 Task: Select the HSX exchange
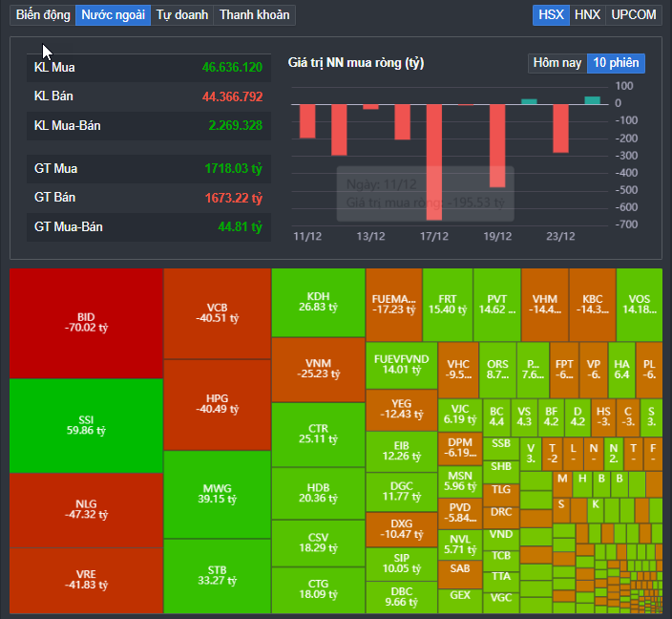coord(551,15)
